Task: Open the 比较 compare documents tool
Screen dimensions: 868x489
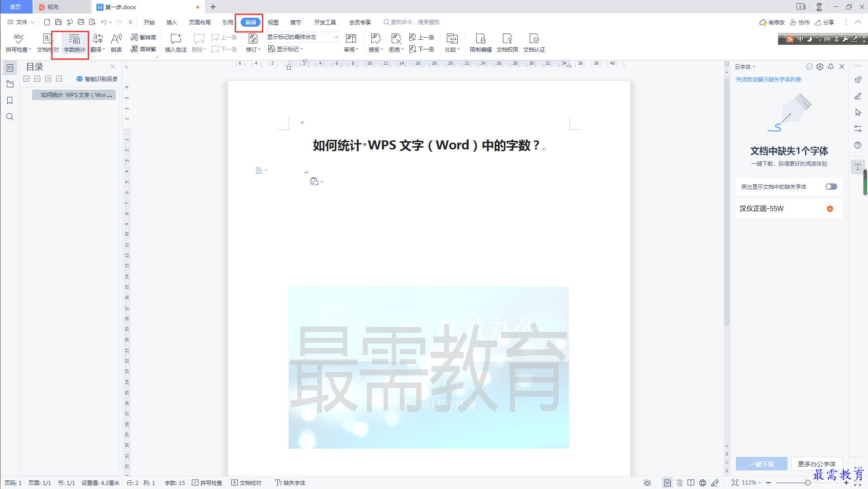Action: coord(452,43)
